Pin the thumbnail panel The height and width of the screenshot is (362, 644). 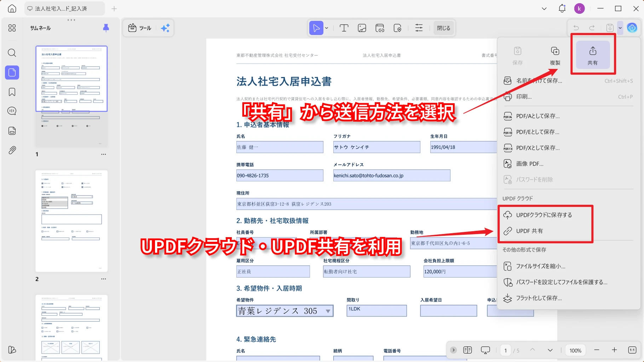coord(106,28)
